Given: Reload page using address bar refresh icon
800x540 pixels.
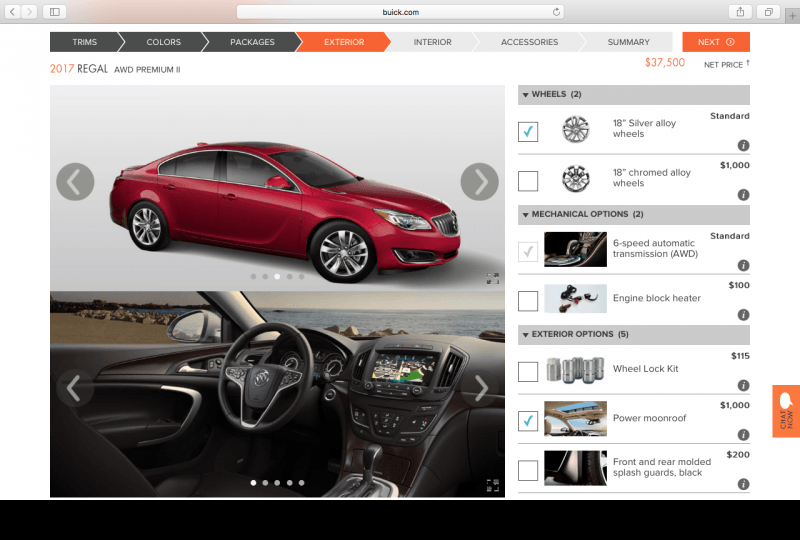Looking at the screenshot, I should pyautogui.click(x=556, y=12).
